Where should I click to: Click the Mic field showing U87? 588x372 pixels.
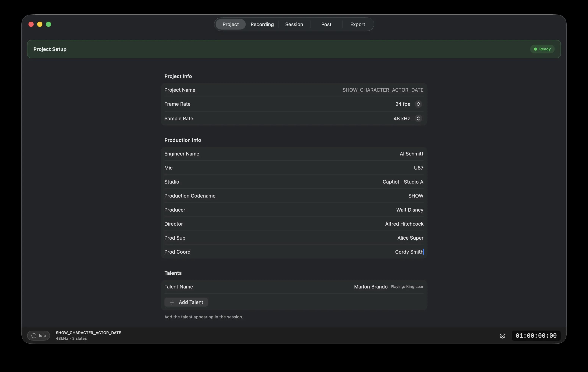click(418, 168)
